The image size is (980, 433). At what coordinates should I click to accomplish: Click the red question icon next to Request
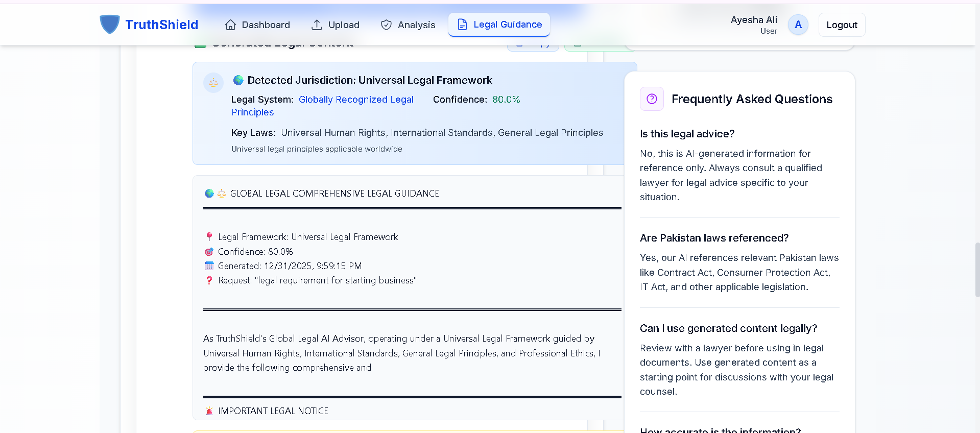tap(209, 280)
